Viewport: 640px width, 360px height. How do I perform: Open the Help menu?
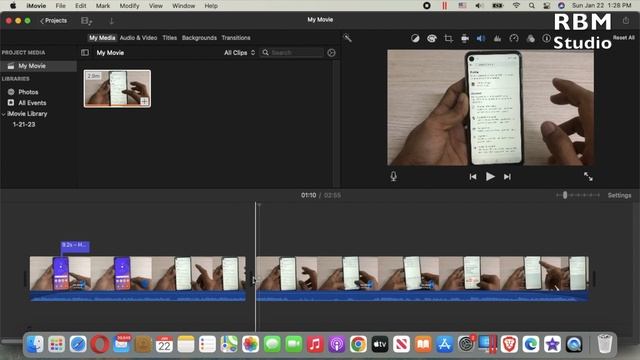[x=211, y=6]
